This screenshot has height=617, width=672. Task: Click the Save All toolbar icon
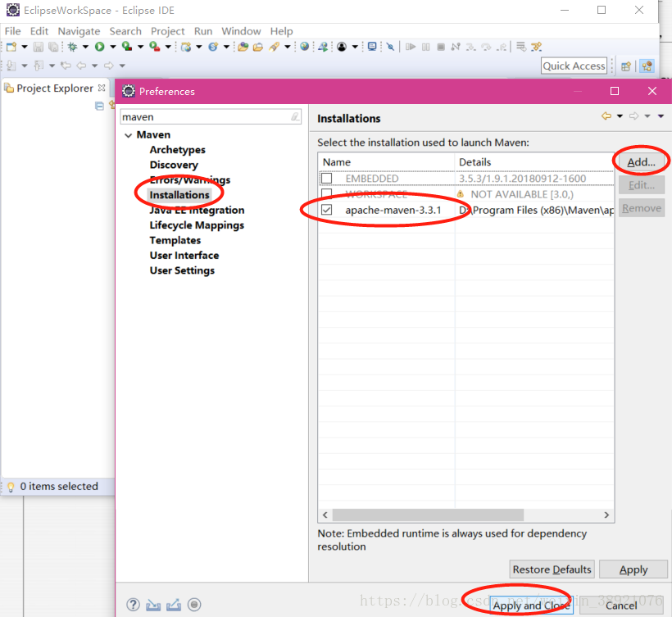tap(53, 47)
